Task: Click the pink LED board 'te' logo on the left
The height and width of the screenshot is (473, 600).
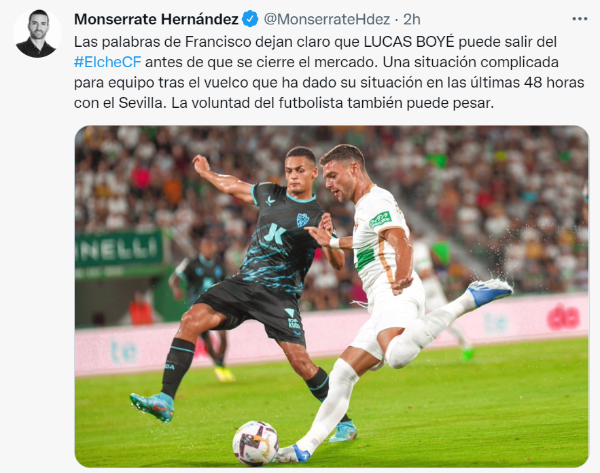Action: tap(124, 351)
